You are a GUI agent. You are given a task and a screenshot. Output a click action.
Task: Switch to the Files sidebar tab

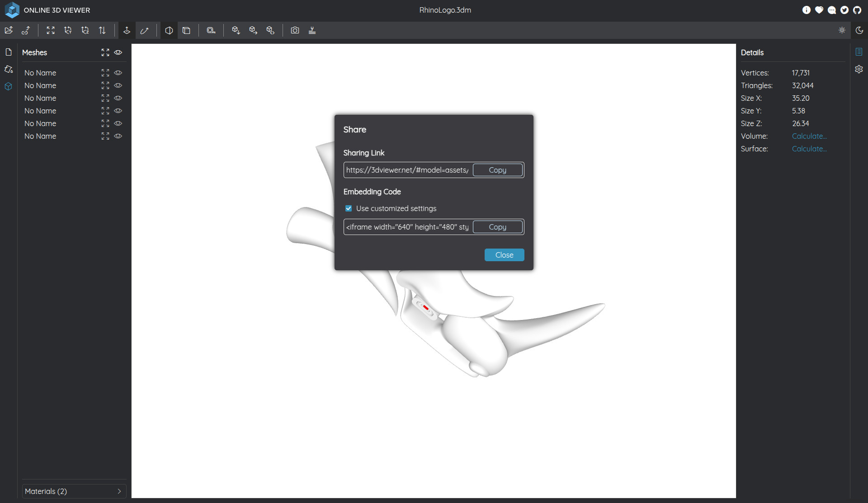coord(9,52)
